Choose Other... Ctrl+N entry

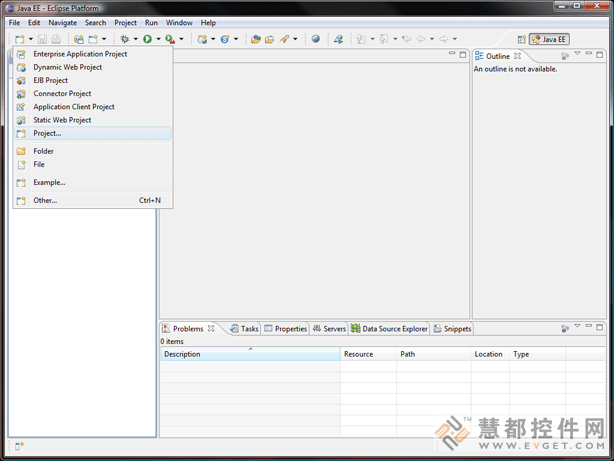pyautogui.click(x=93, y=201)
